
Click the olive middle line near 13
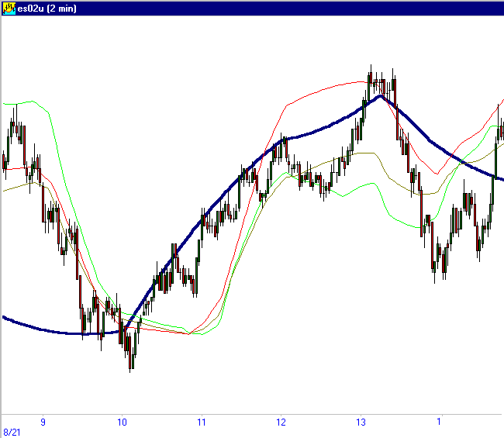[361, 153]
